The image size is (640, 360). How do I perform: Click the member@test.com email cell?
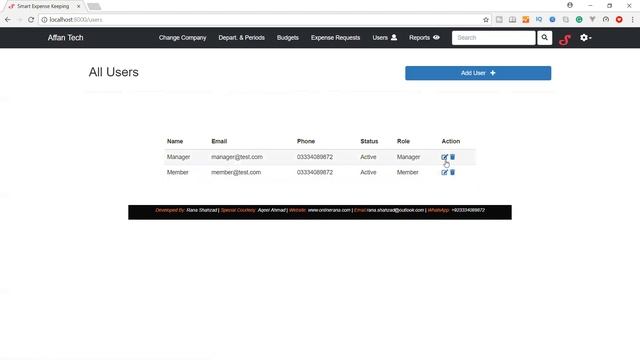(236, 172)
